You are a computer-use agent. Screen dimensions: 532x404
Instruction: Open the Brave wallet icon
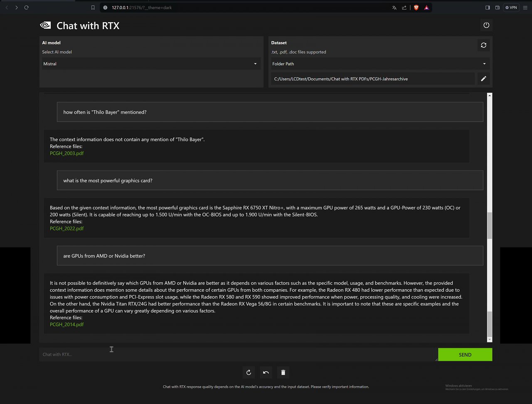(498, 7)
